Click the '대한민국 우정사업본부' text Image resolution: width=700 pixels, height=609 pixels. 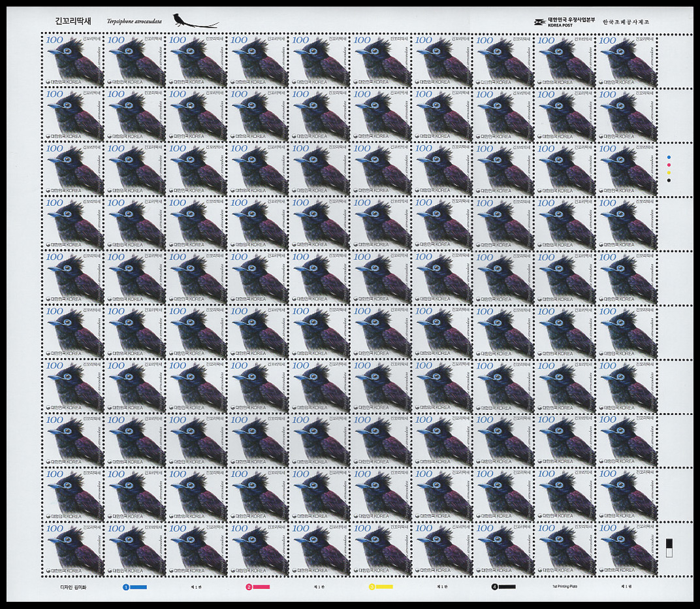[571, 20]
